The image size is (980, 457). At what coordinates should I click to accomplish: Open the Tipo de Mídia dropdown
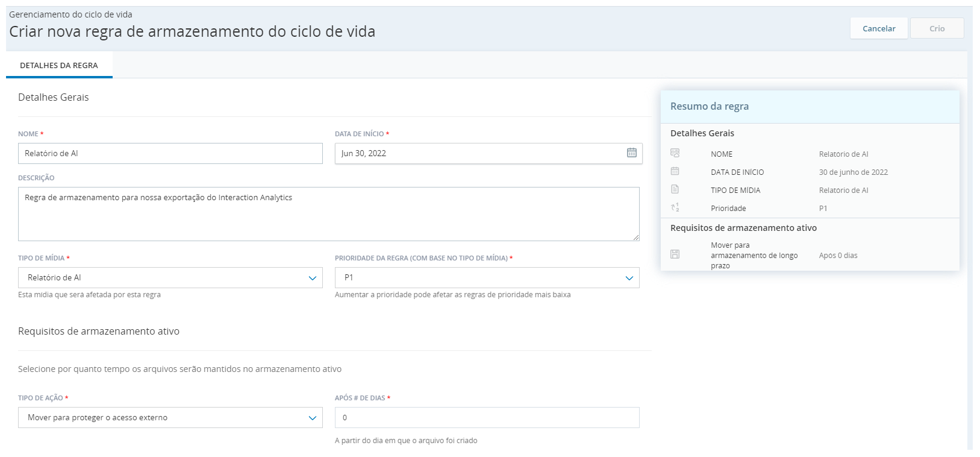point(170,277)
